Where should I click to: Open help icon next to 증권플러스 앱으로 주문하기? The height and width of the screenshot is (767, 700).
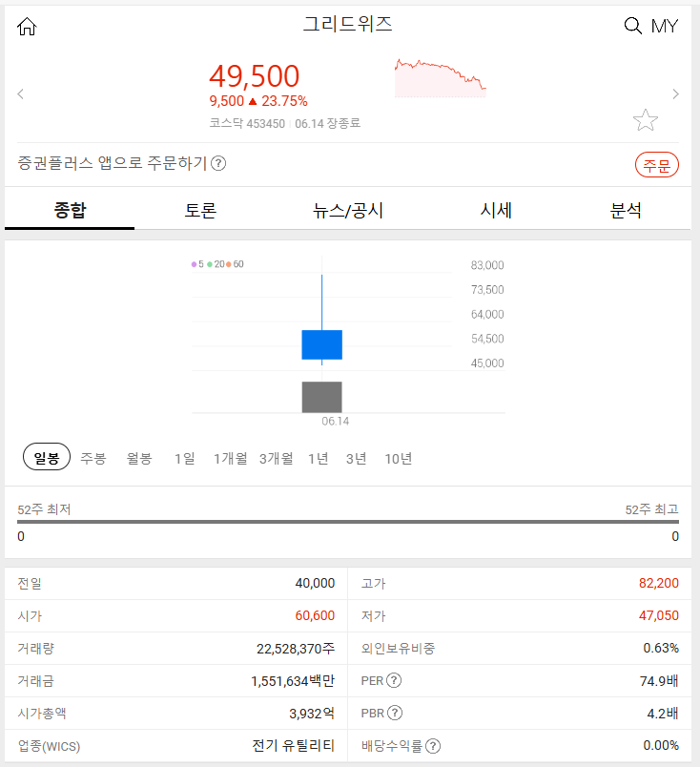point(218,163)
